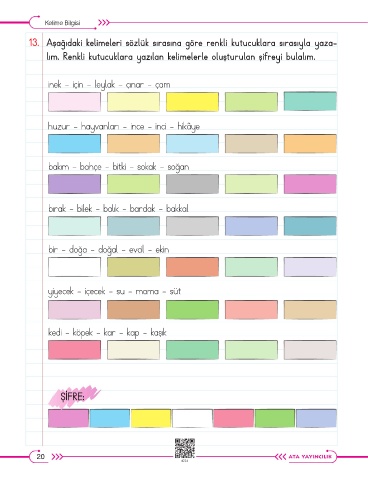The image size is (368, 480).
Task: Click the brown box under yiyecek row
Action: coord(133,310)
